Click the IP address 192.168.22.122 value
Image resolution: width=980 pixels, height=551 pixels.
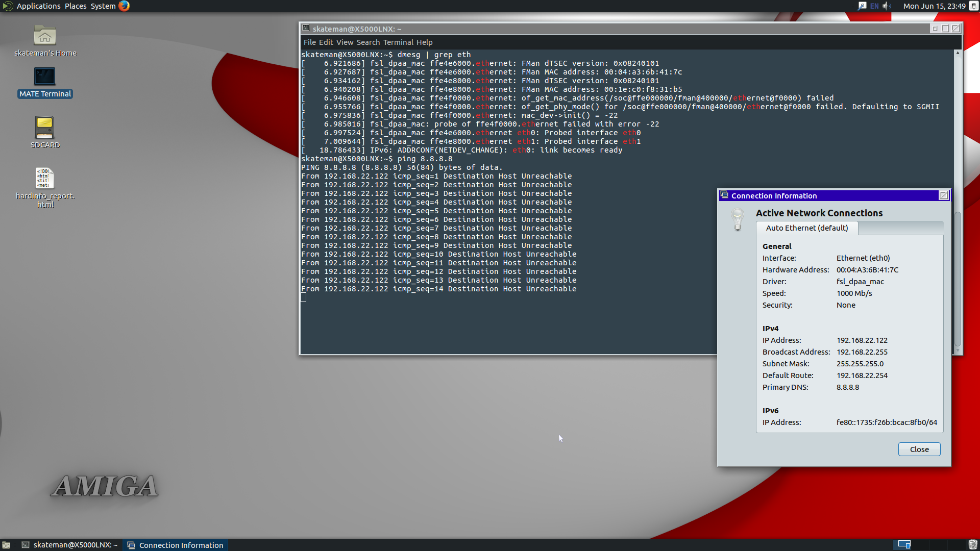[x=862, y=340]
